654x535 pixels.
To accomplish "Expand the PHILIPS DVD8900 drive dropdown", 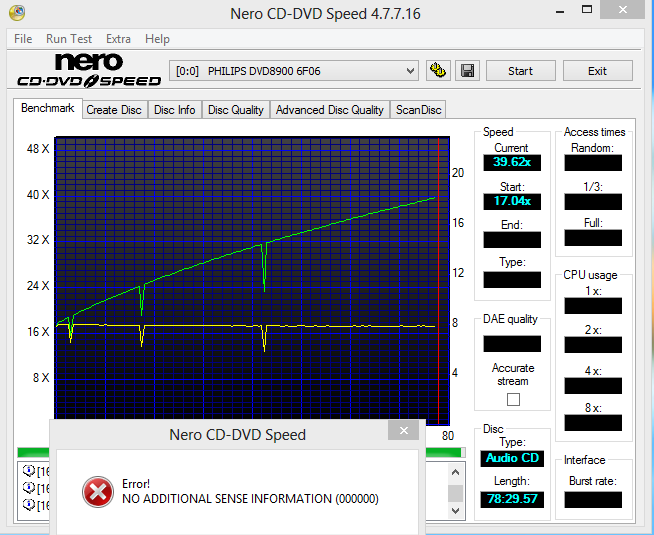I will [410, 71].
